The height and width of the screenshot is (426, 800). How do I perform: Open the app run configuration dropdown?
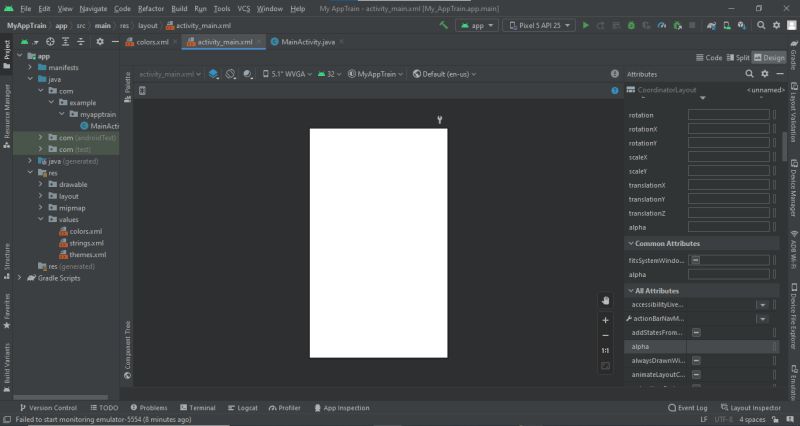477,25
